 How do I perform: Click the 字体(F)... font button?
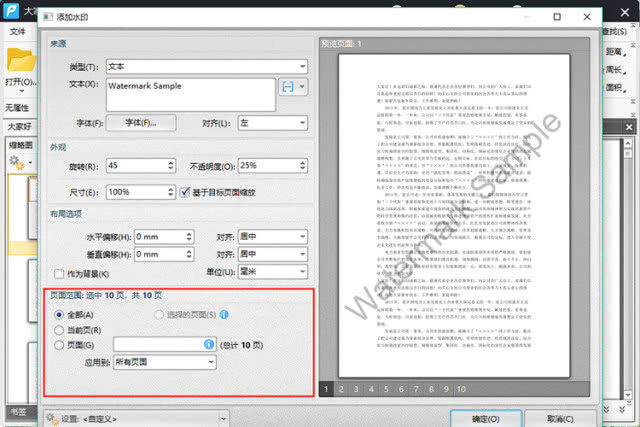pos(141,123)
